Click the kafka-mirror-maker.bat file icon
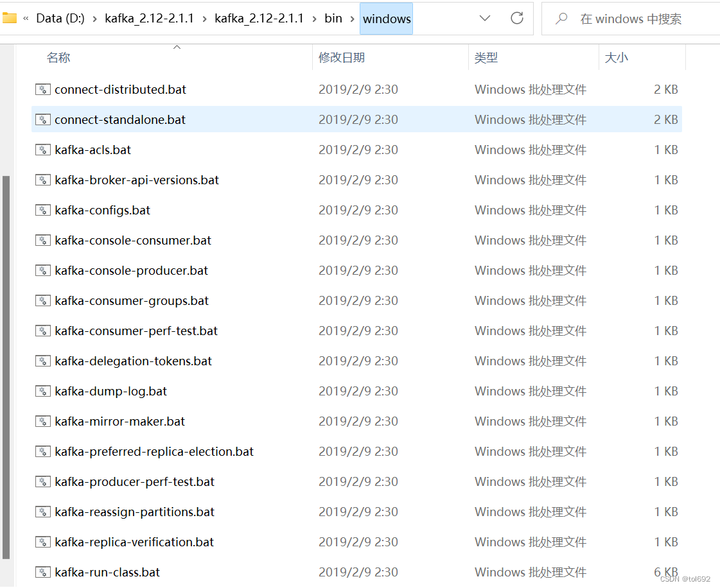Screen dimensions: 720x588 point(42,421)
